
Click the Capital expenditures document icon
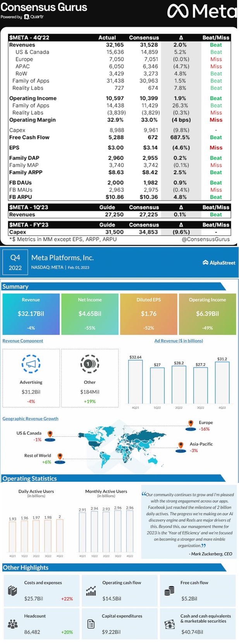91,624
